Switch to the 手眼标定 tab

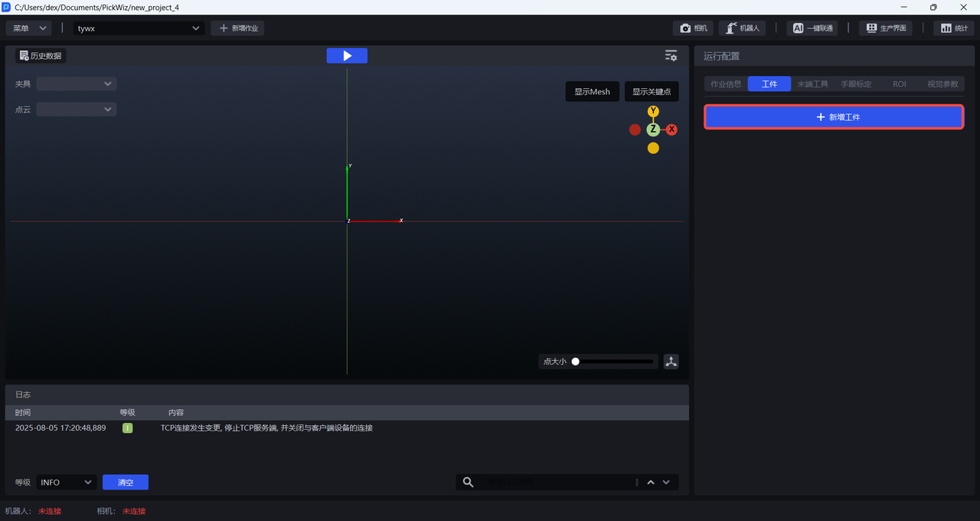(x=856, y=84)
